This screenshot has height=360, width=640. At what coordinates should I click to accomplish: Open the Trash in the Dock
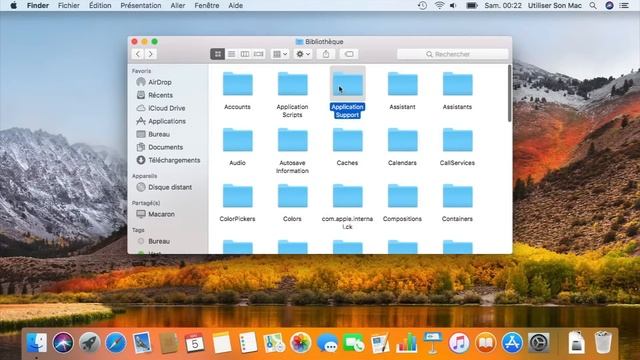click(x=603, y=342)
